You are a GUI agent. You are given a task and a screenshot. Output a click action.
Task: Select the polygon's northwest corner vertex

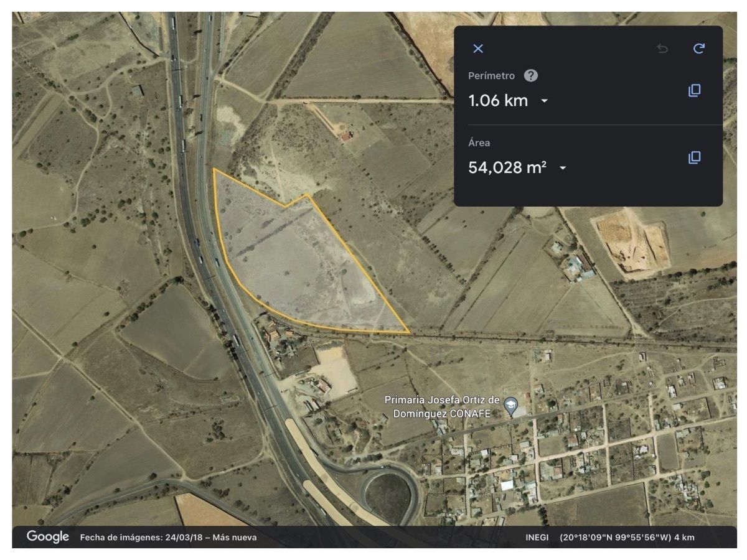(x=214, y=169)
